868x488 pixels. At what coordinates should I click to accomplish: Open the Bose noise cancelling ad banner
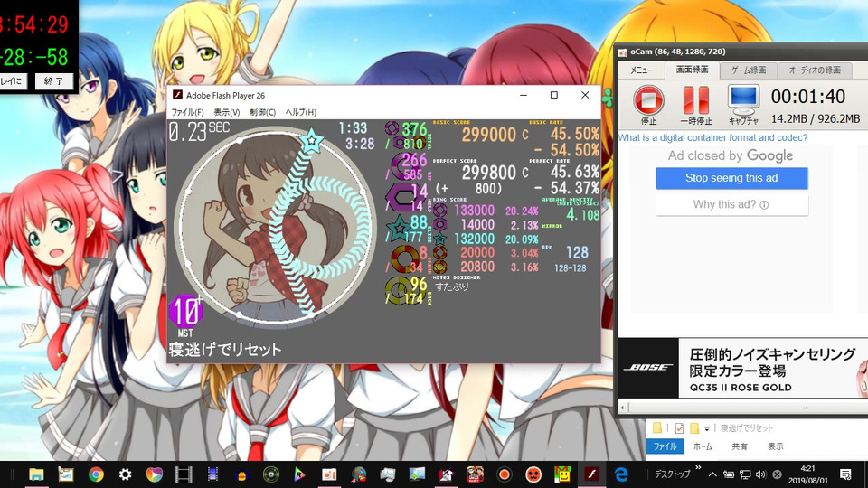(x=742, y=369)
